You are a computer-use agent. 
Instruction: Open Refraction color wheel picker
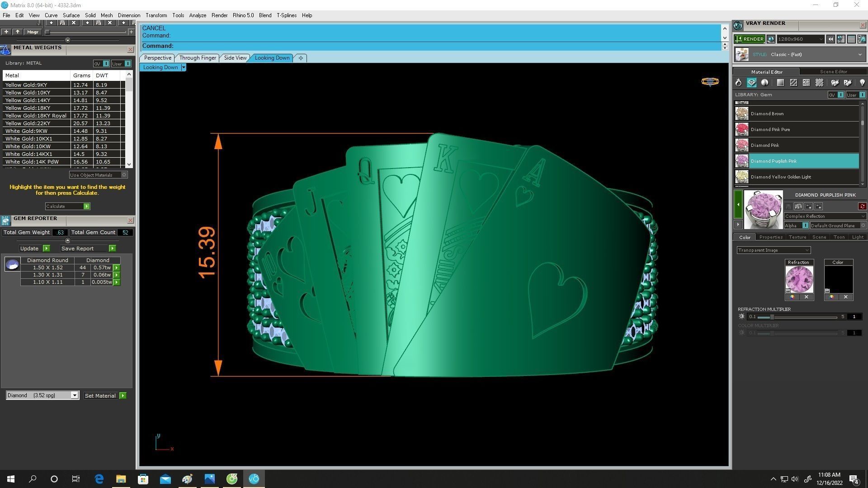click(792, 297)
